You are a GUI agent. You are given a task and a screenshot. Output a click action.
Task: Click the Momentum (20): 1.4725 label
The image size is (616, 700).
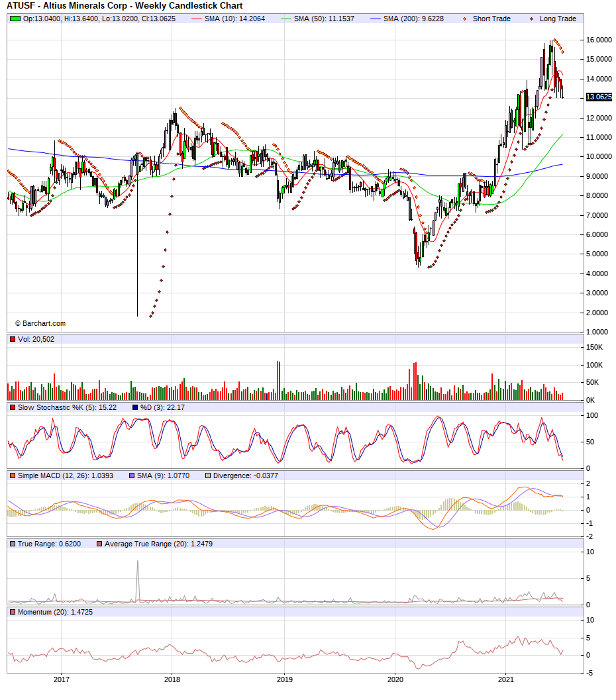pyautogui.click(x=56, y=613)
